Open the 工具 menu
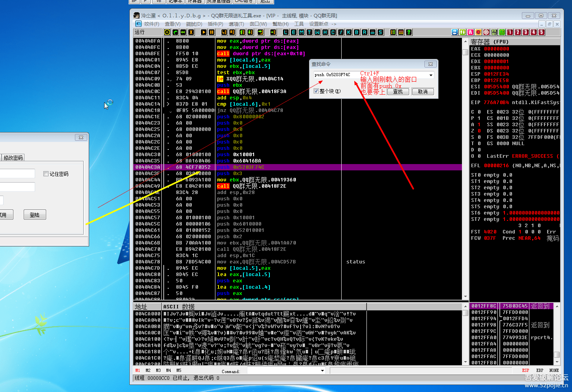This screenshot has height=392, width=572. point(299,24)
